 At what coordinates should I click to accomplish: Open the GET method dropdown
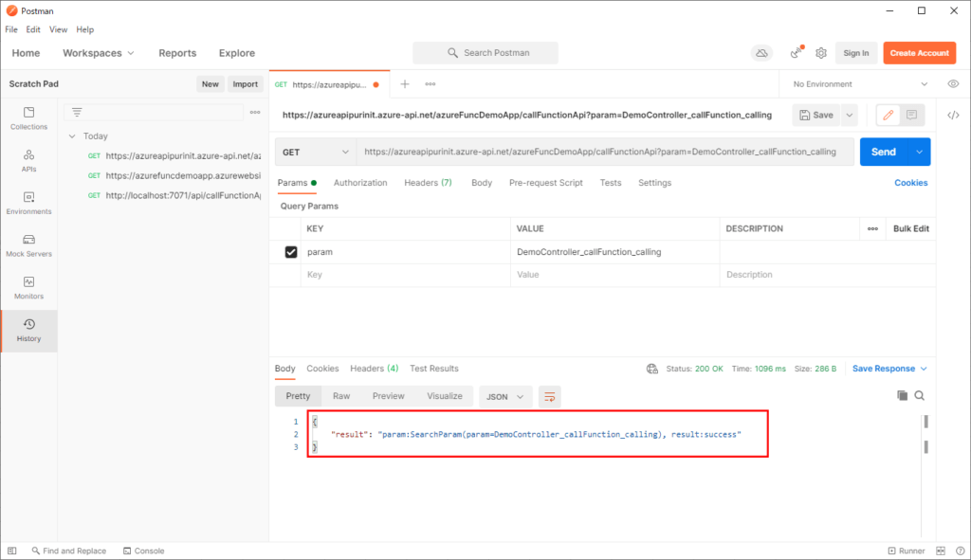click(315, 151)
